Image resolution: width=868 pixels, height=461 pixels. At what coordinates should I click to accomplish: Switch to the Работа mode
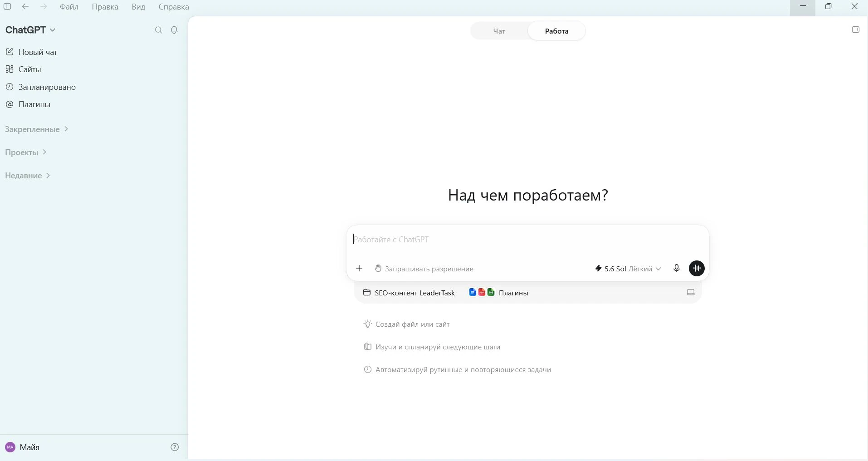(x=556, y=31)
